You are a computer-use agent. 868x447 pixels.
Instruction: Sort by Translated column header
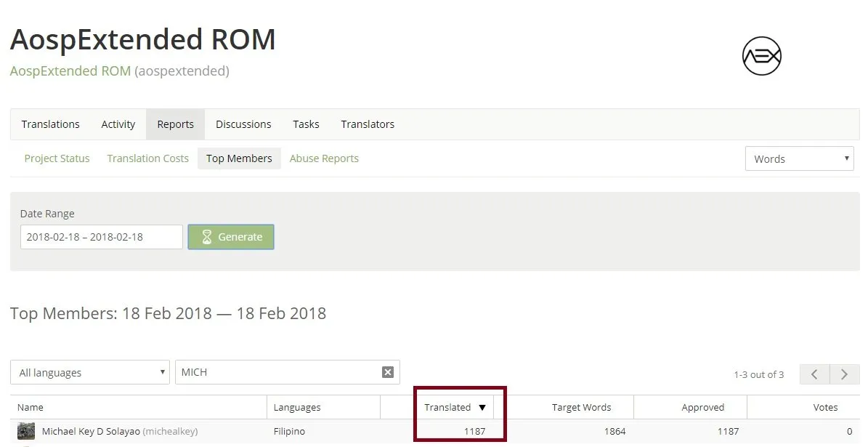tap(447, 407)
